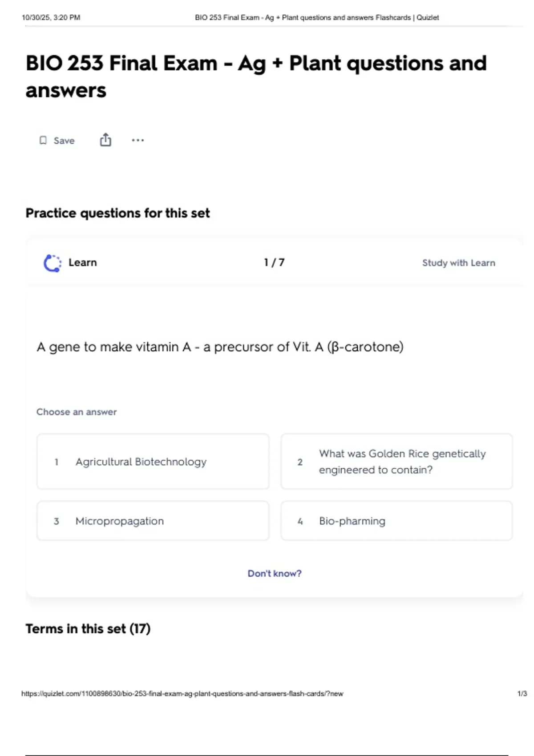Choose the Golden Rice question answer
This screenshot has height=756, width=534.
(x=396, y=462)
